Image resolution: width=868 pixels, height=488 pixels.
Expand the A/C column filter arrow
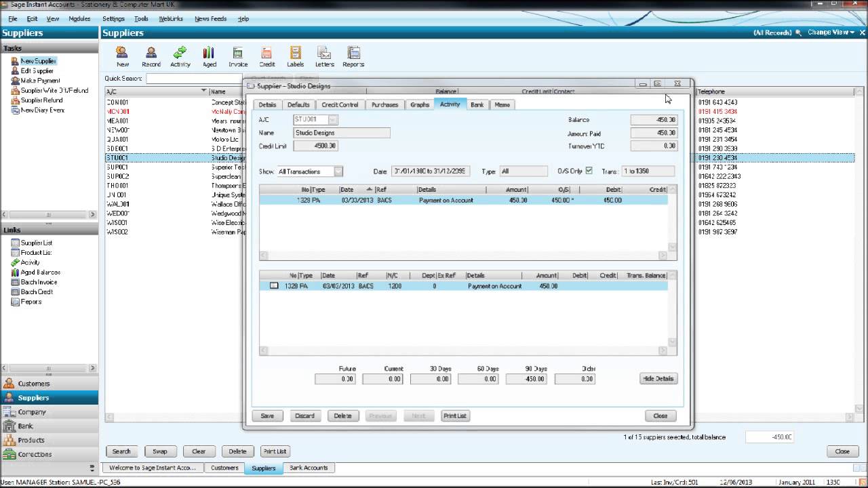pos(203,91)
